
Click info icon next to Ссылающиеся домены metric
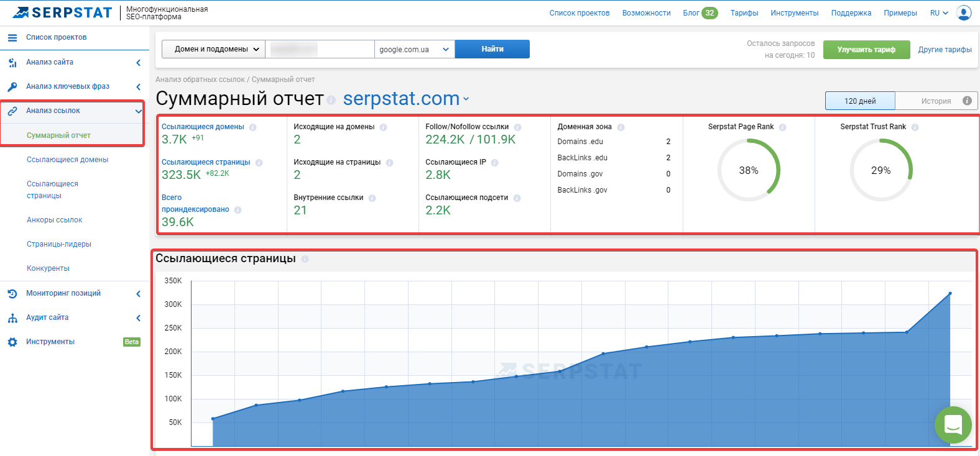tap(252, 127)
